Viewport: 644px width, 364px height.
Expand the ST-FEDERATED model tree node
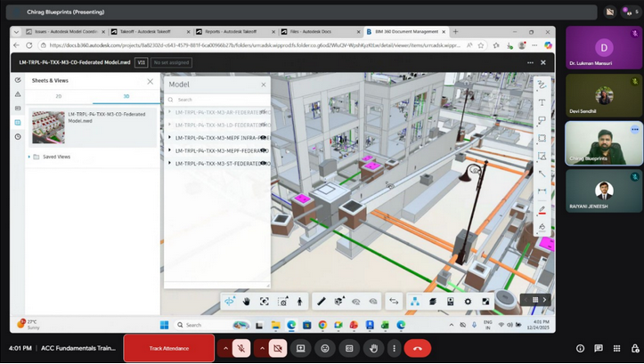(x=170, y=163)
